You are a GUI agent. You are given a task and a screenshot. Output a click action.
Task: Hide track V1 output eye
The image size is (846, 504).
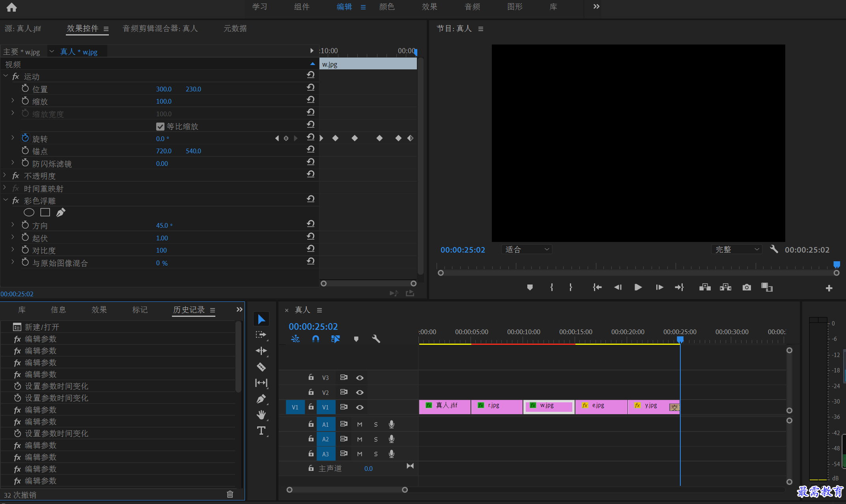coord(360,407)
